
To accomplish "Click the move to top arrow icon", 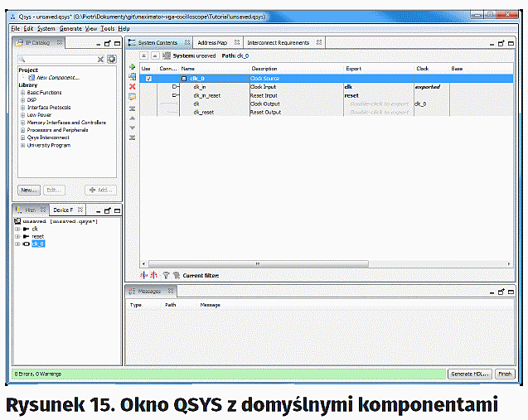I will pos(132,108).
